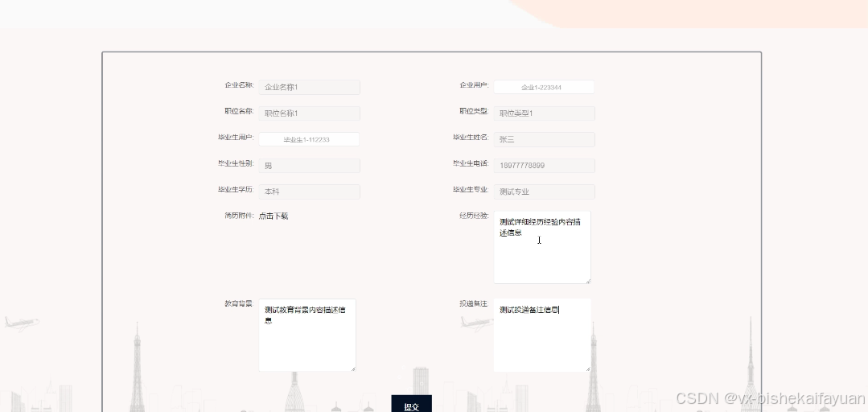Click the 职位类型 field showing 职位类型1

coord(544,113)
